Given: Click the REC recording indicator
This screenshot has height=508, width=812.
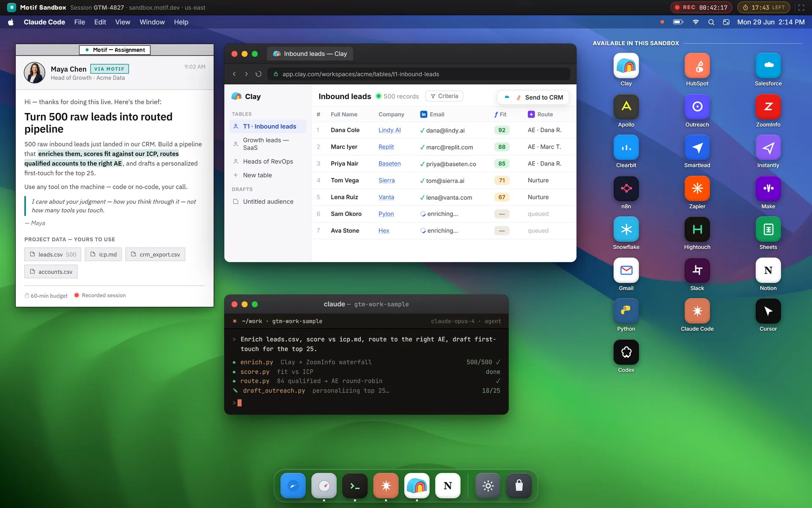Looking at the screenshot, I should click(701, 7).
